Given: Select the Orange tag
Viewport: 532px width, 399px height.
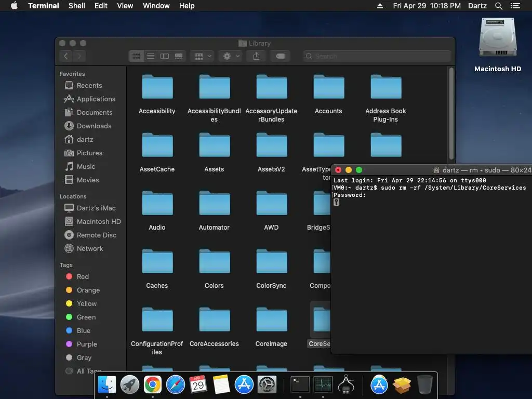Looking at the screenshot, I should pyautogui.click(x=83, y=290).
